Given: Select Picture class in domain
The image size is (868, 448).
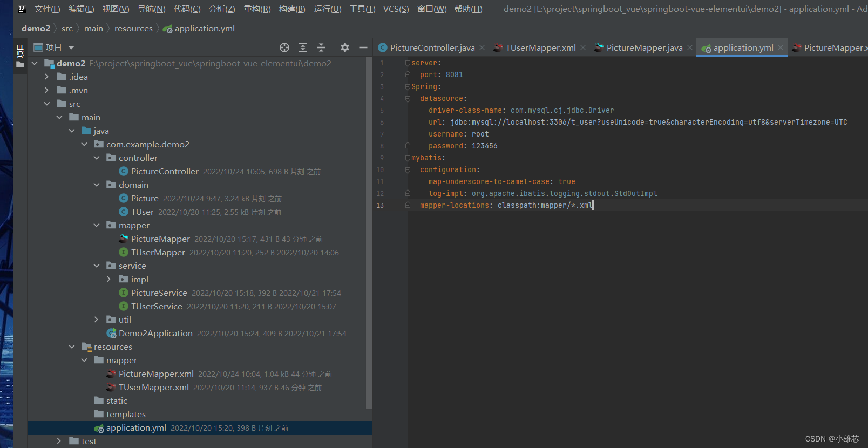Looking at the screenshot, I should click(145, 198).
